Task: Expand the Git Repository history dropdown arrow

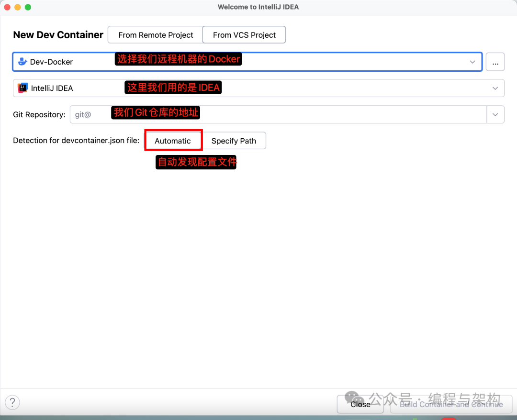Action: pyautogui.click(x=495, y=115)
